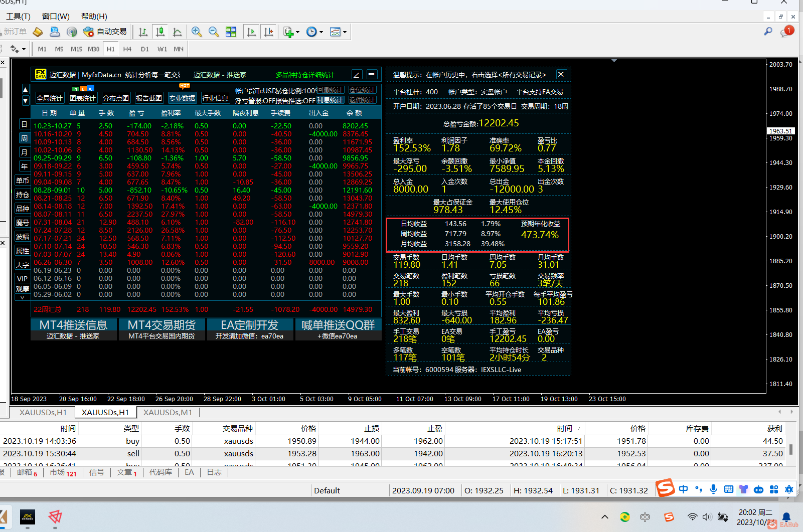The height and width of the screenshot is (532, 803).
Task: Click the terminal history vertical scrollbar
Action: (791, 449)
